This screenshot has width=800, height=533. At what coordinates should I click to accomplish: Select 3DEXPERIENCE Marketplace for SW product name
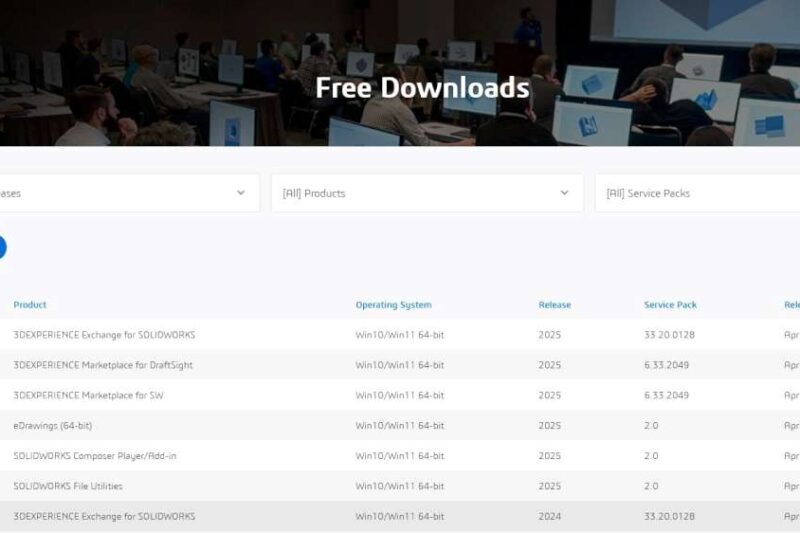(x=88, y=395)
